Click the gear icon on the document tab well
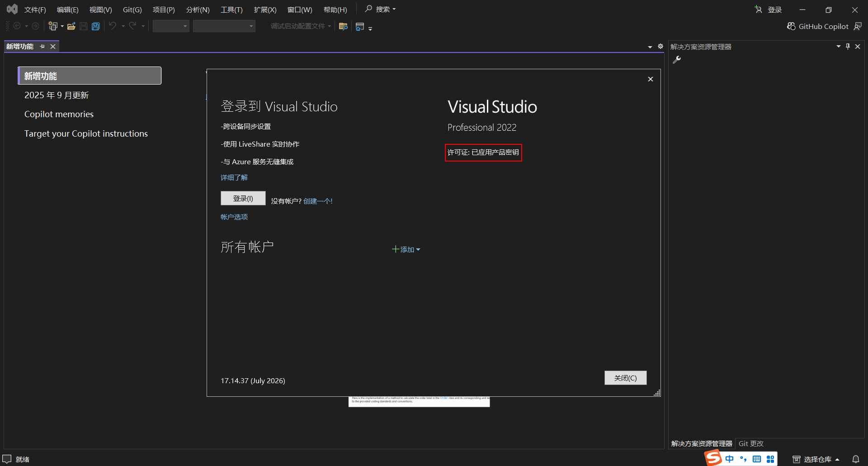 coord(660,46)
